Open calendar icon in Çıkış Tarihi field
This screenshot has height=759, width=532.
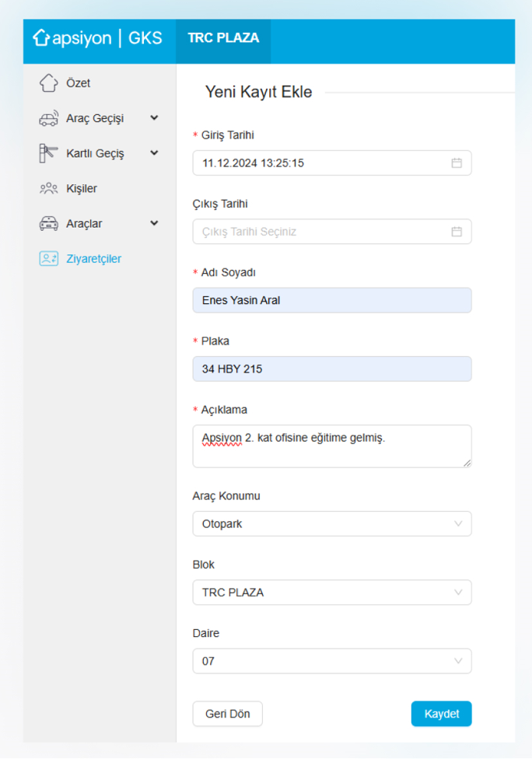457,232
